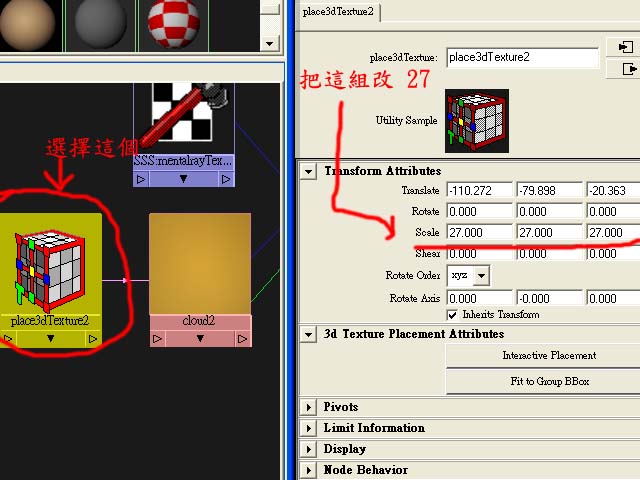Expand the Limit Information section
Image resolution: width=640 pixels, height=480 pixels.
(x=309, y=428)
